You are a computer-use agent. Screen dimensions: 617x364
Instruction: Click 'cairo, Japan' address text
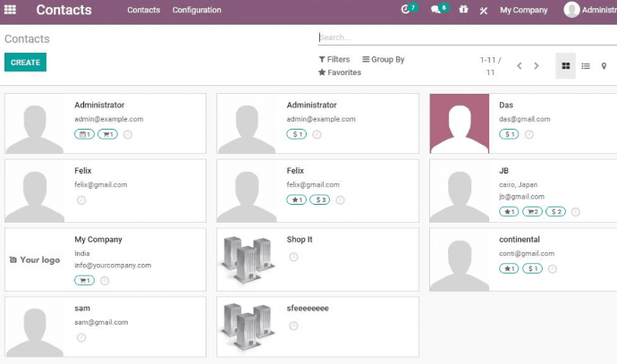(519, 184)
